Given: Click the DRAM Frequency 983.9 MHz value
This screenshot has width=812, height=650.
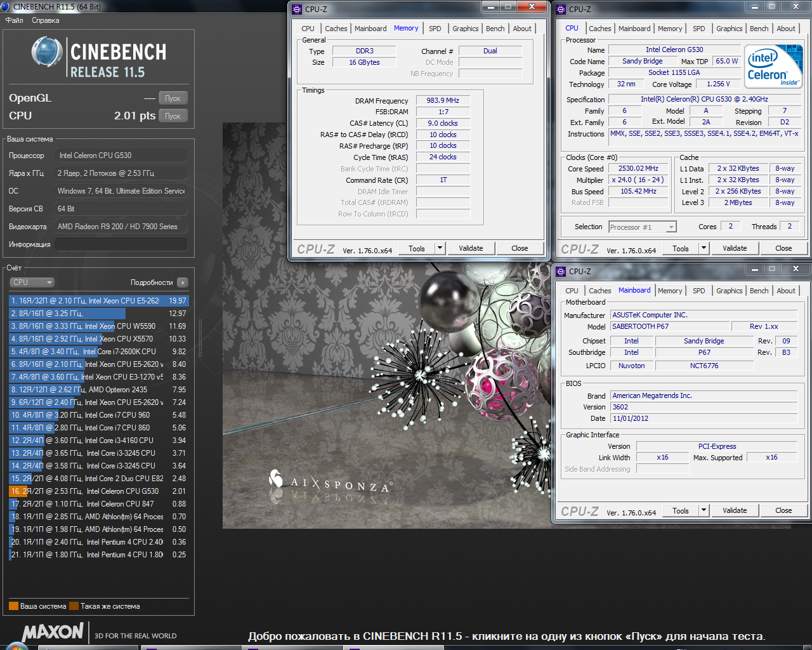Looking at the screenshot, I should coord(443,100).
